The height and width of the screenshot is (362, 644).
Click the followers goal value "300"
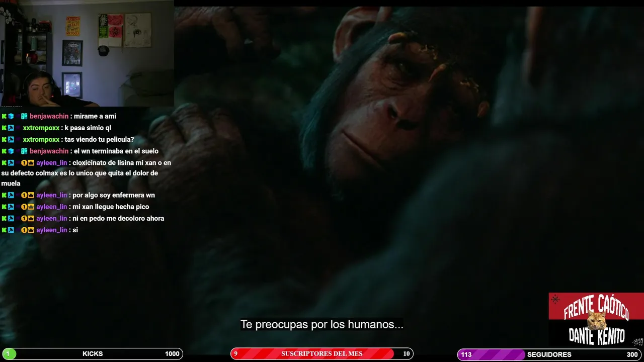click(632, 354)
